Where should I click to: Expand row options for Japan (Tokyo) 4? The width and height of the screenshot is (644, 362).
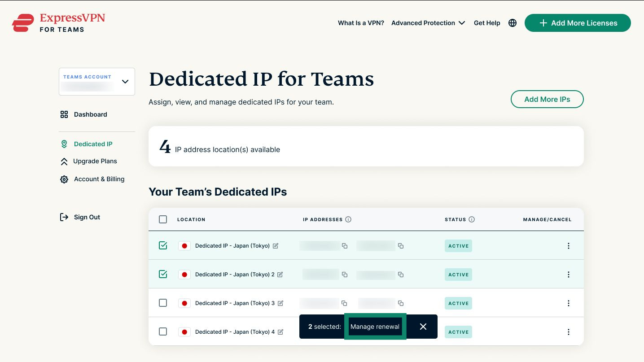coord(569,332)
